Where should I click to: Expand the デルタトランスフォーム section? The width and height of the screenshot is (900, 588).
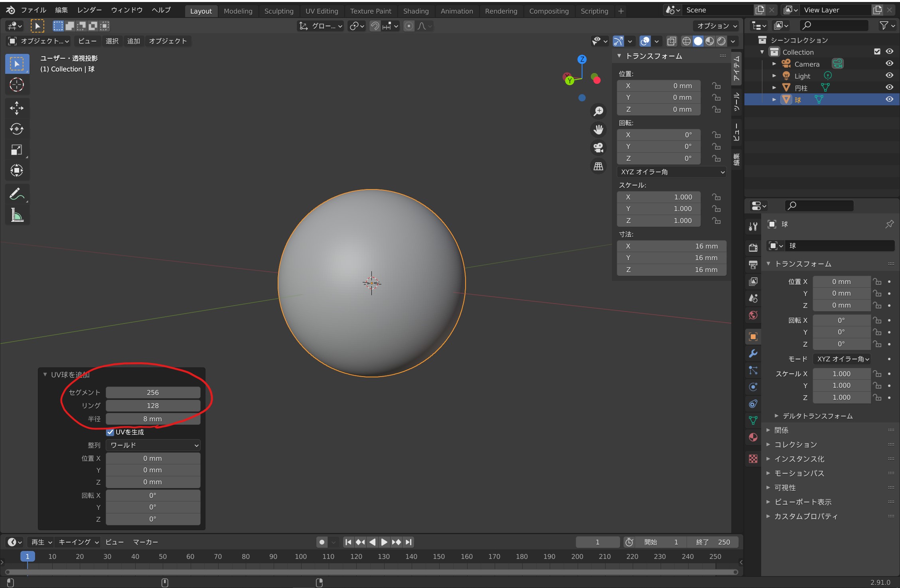click(817, 416)
